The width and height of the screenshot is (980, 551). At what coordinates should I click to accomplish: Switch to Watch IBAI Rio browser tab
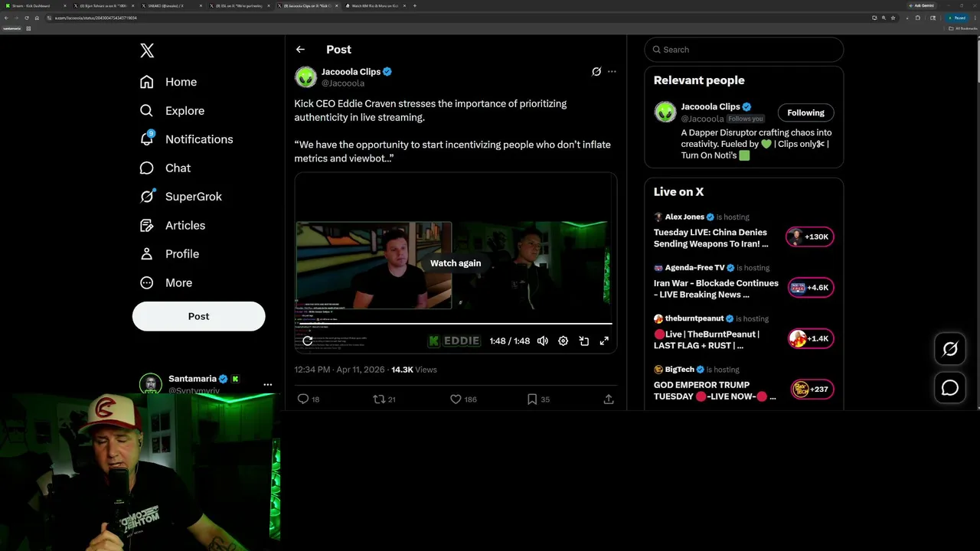[377, 5]
